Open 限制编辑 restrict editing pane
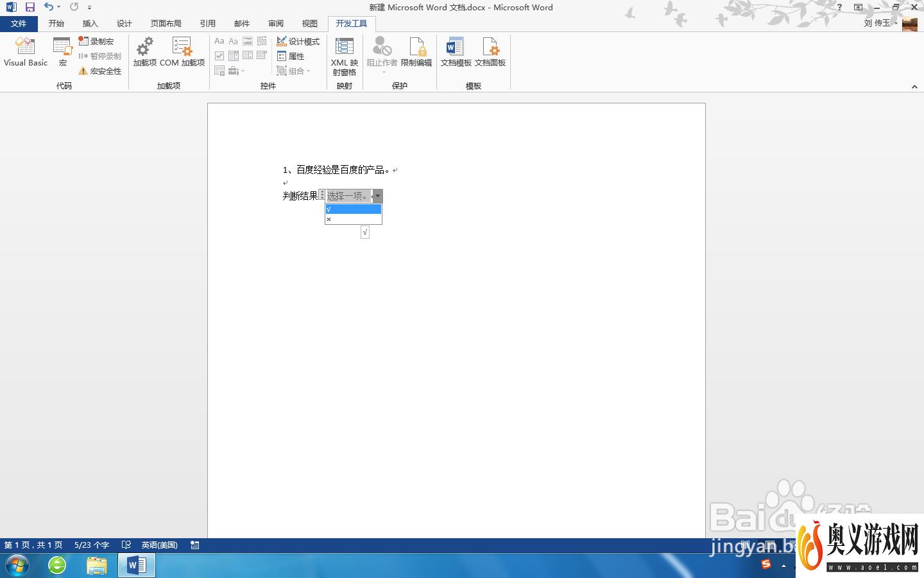Viewport: 924px width, 578px height. (x=416, y=52)
